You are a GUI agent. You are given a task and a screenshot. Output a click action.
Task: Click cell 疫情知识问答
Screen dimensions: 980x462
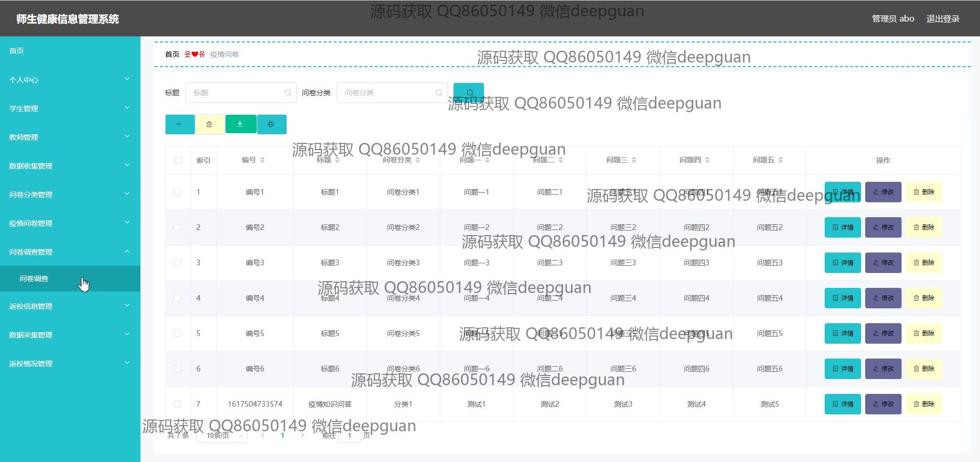(330, 404)
